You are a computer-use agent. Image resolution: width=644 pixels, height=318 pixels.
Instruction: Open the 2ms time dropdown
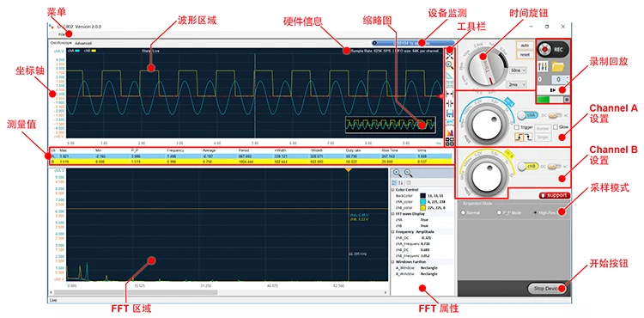tap(517, 84)
